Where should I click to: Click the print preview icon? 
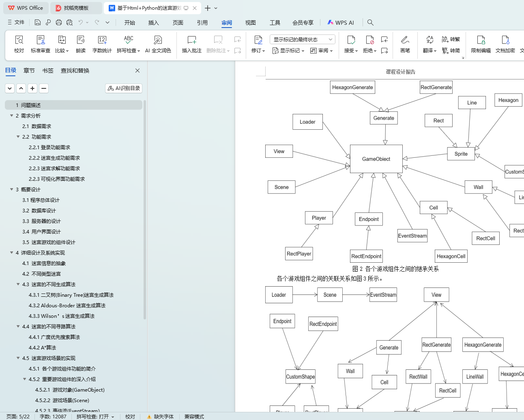tap(69, 22)
